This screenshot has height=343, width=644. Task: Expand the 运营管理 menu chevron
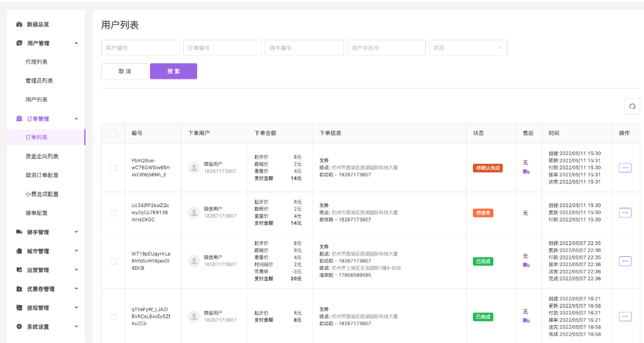[76, 270]
